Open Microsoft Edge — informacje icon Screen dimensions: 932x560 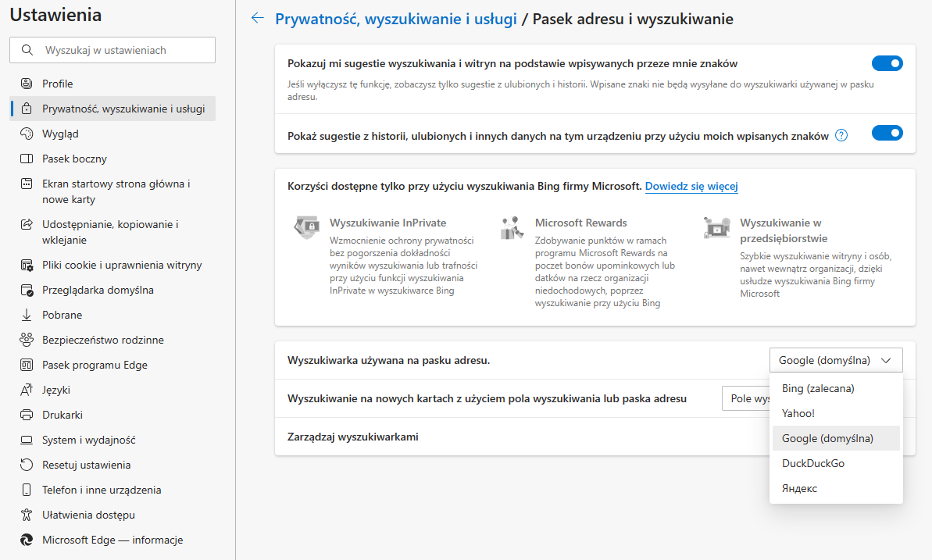pyautogui.click(x=27, y=540)
